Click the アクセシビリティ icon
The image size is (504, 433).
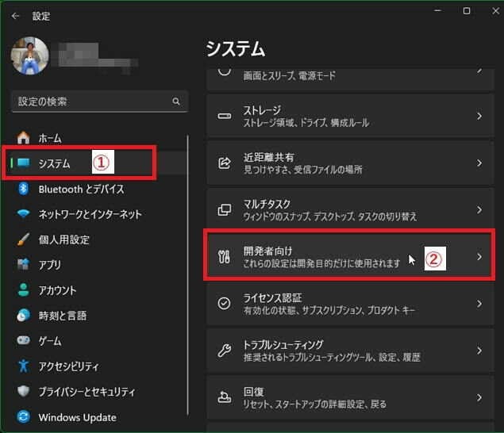coord(24,366)
